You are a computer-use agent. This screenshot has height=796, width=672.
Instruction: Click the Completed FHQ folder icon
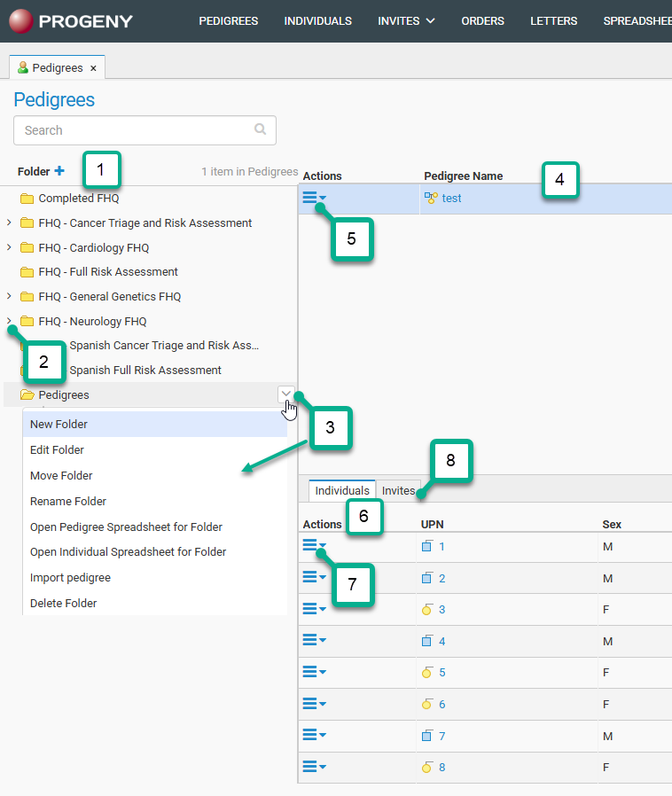(x=27, y=199)
